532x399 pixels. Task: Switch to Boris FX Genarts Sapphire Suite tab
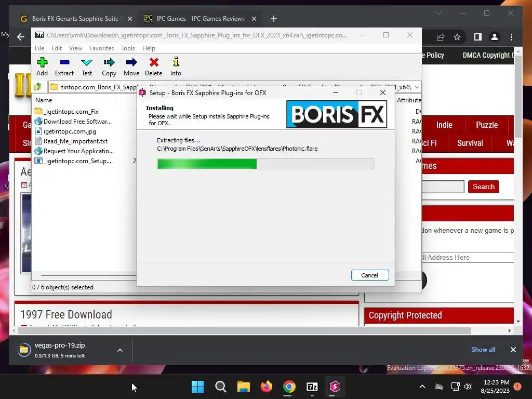75,19
